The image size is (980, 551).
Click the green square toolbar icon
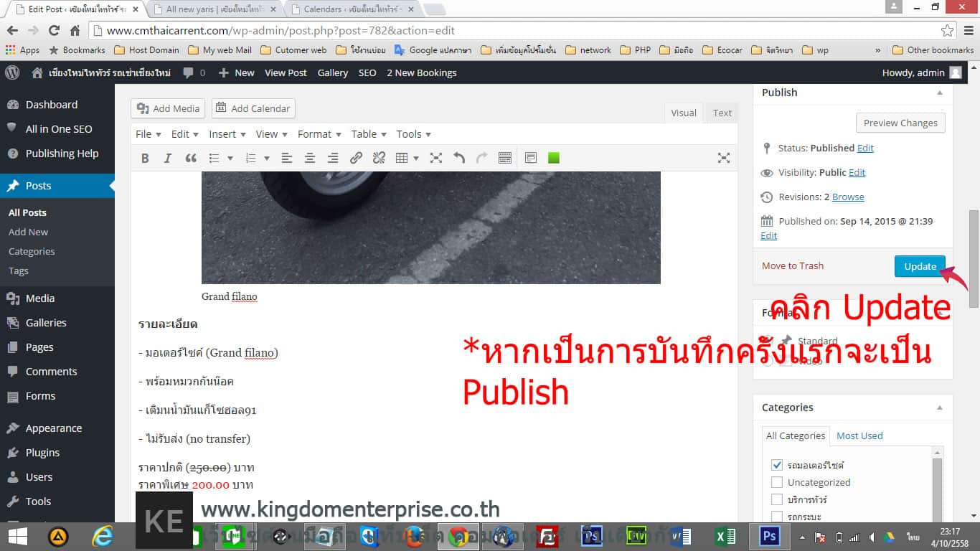(x=554, y=159)
